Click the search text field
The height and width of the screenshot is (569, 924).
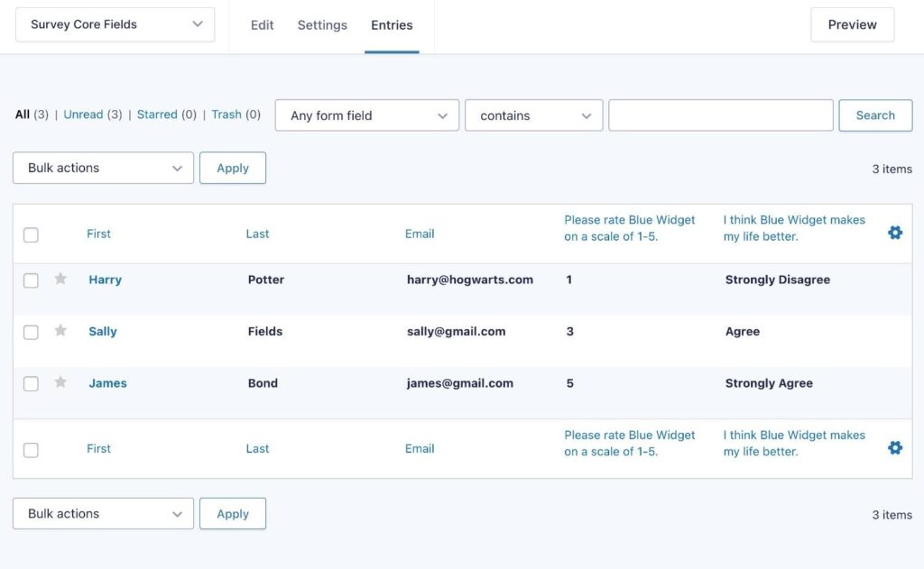(x=720, y=115)
